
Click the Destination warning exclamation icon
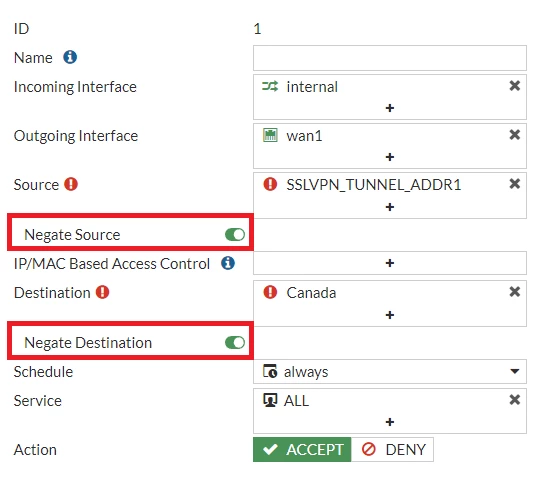tap(102, 292)
